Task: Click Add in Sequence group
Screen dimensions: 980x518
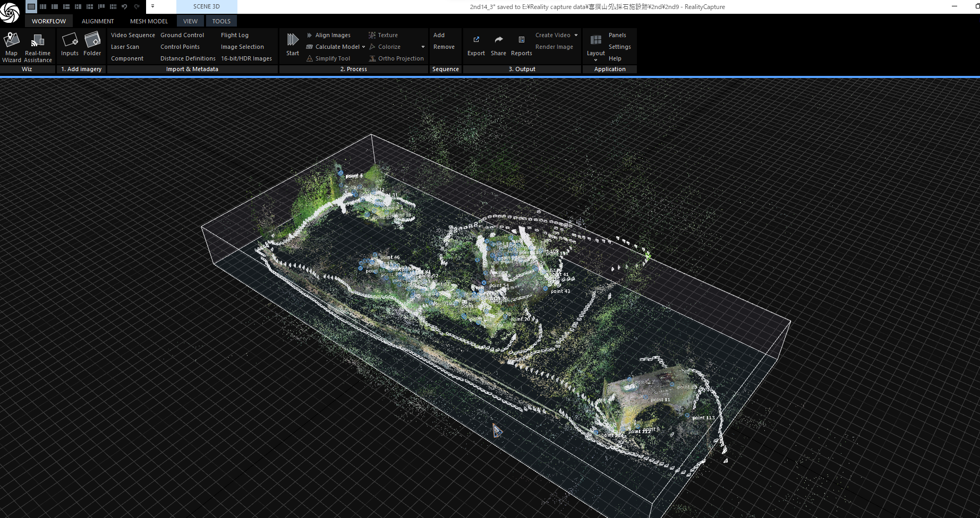Action: point(439,35)
